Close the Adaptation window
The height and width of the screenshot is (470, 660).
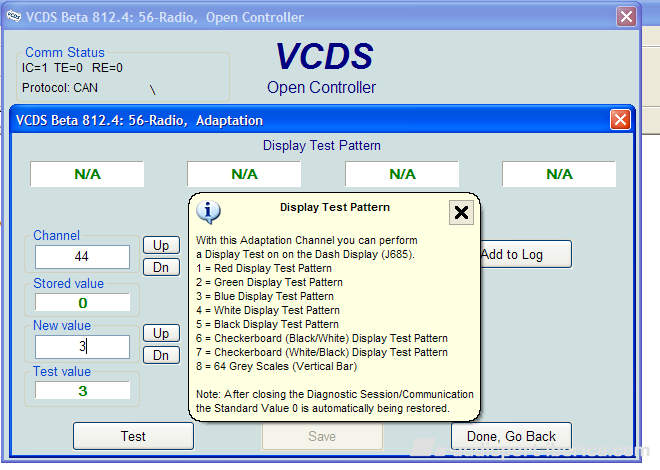tap(620, 120)
